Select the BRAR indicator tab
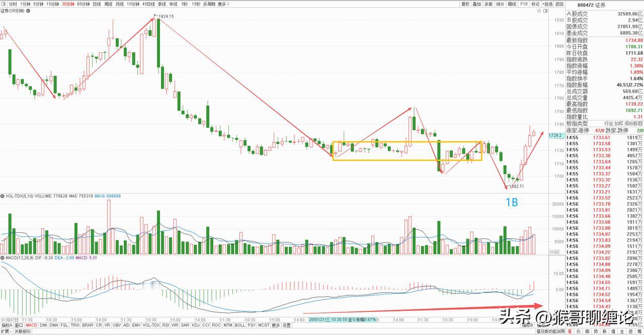Screen dimensions: 644x335 (x=88, y=325)
